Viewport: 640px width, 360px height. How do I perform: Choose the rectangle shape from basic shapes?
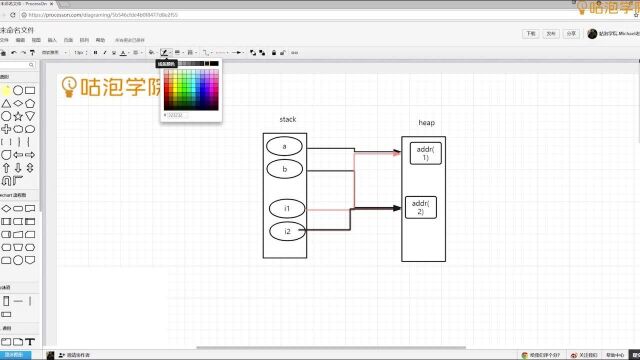pyautogui.click(x=30, y=90)
